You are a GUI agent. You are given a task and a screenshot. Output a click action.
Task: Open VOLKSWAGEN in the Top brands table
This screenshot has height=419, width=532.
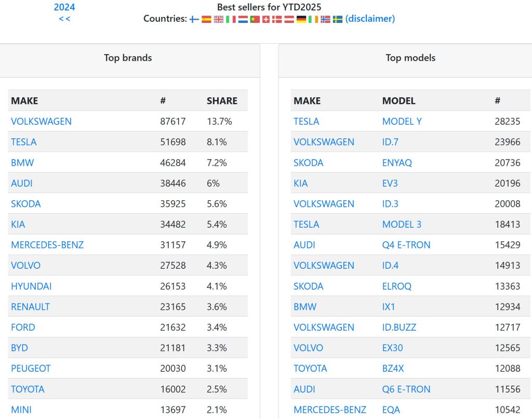click(x=41, y=121)
